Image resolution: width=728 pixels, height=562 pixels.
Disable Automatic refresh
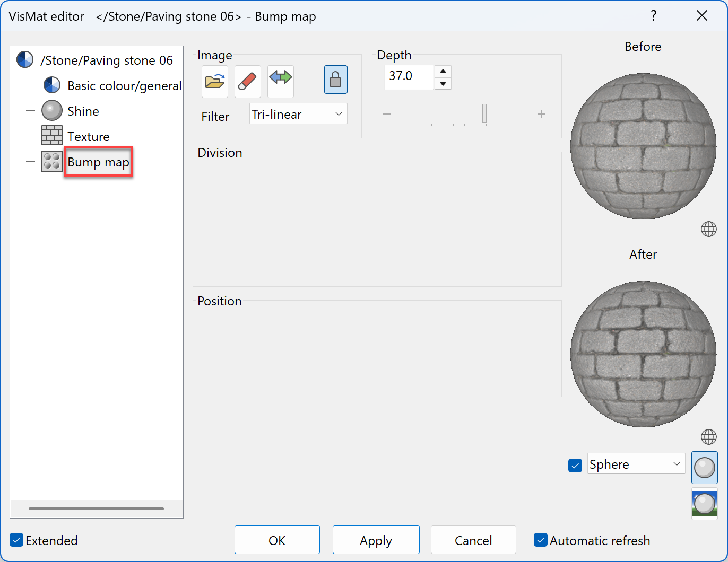coord(541,540)
